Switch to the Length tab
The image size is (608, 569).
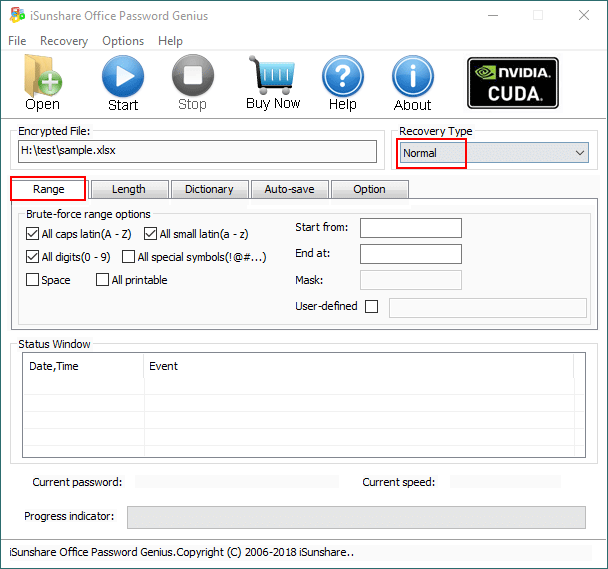tap(129, 189)
